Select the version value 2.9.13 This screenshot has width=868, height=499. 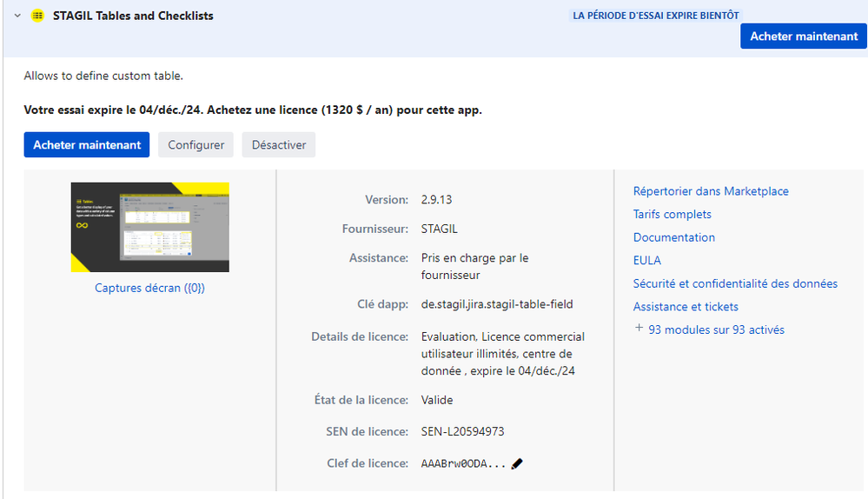pyautogui.click(x=436, y=200)
